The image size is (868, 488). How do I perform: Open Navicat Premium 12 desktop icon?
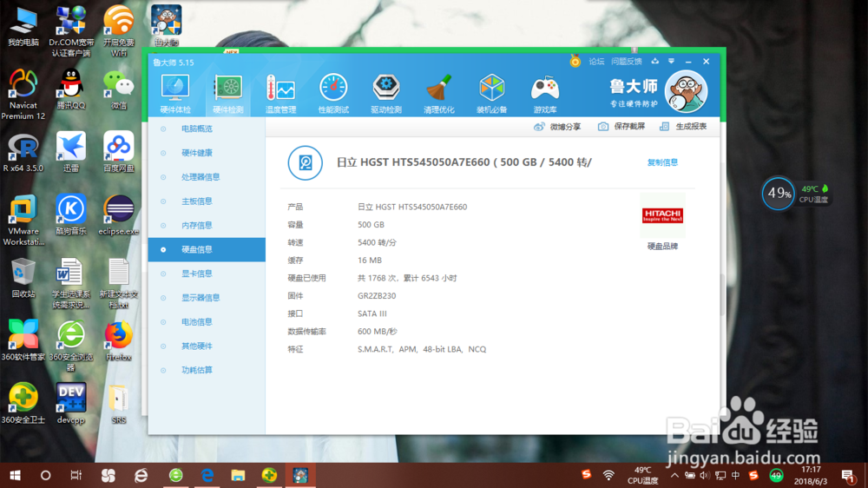click(23, 95)
